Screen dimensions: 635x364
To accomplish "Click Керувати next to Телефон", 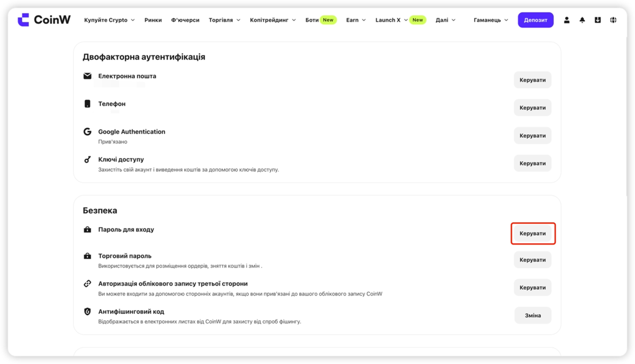I will pyautogui.click(x=533, y=107).
